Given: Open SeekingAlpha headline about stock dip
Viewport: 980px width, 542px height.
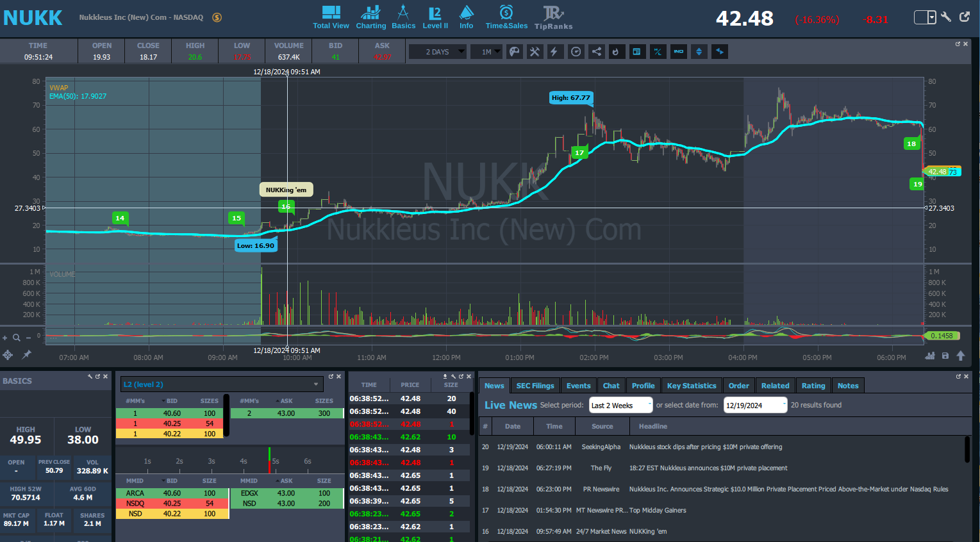Looking at the screenshot, I should click(x=706, y=447).
